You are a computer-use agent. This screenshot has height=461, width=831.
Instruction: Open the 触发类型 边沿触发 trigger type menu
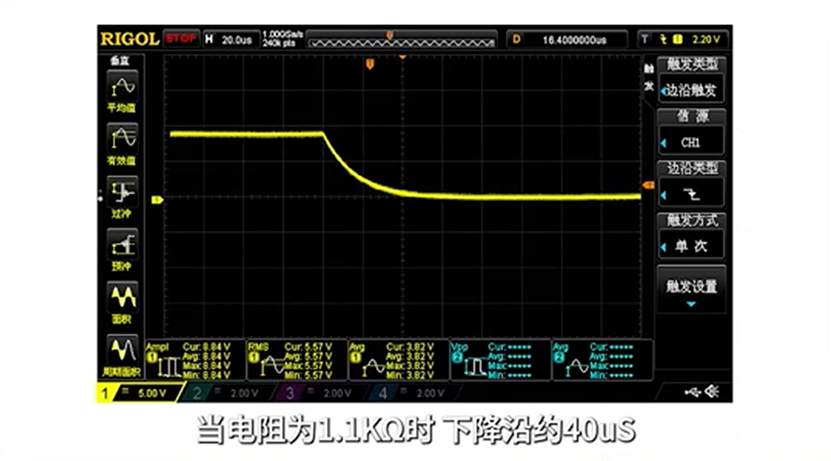point(691,79)
